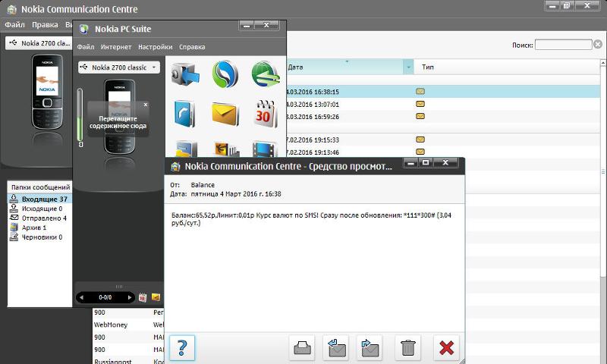Click the message list vertical scrollbar
607x364 pixels.
[603, 170]
